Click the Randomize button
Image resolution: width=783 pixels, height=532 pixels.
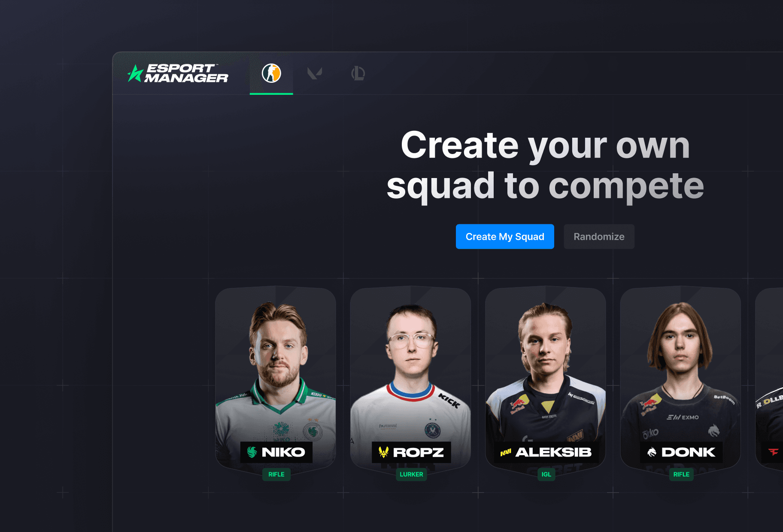point(599,236)
